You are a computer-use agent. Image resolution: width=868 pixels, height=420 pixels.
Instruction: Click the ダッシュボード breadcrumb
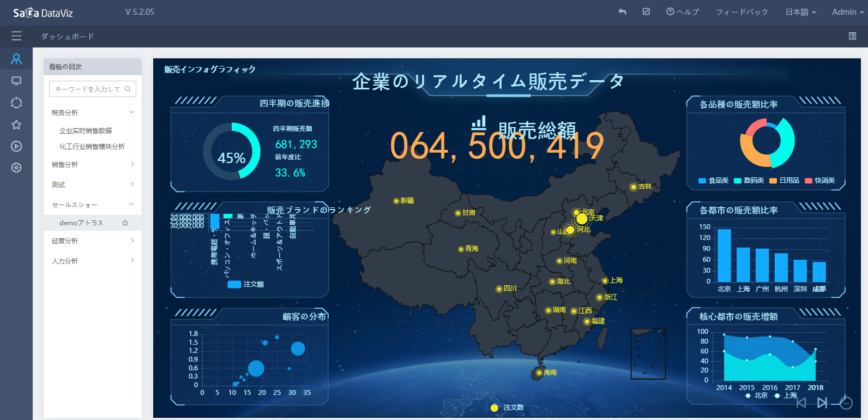tap(68, 36)
